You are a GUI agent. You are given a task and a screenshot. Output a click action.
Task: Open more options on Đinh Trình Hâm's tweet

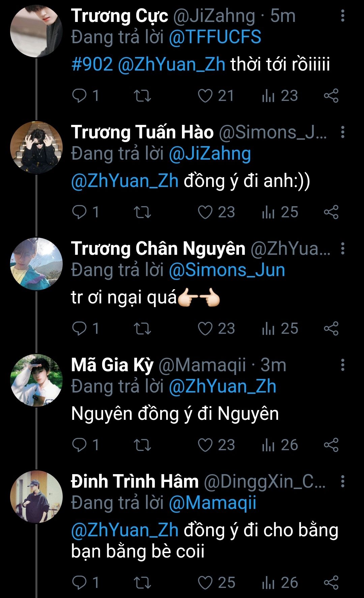(343, 481)
